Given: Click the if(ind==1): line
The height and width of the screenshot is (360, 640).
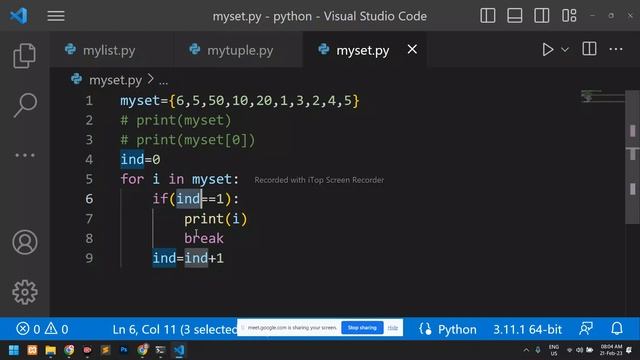Looking at the screenshot, I should (x=196, y=199).
